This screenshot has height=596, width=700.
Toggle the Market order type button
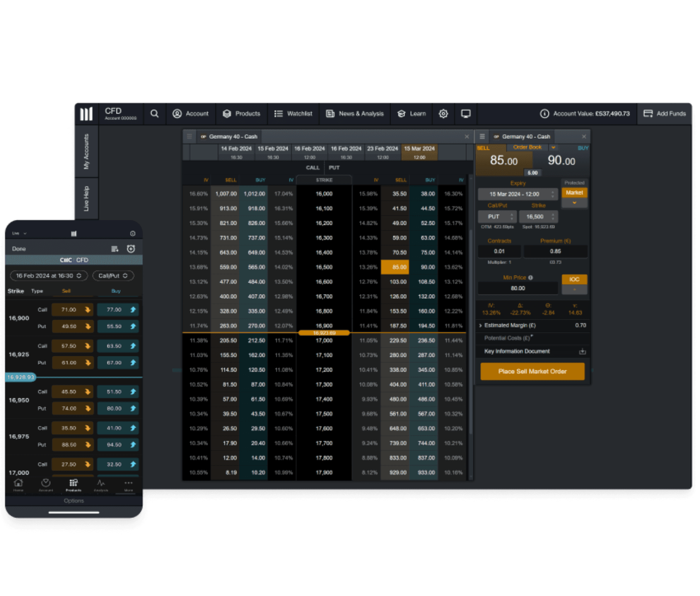click(575, 192)
